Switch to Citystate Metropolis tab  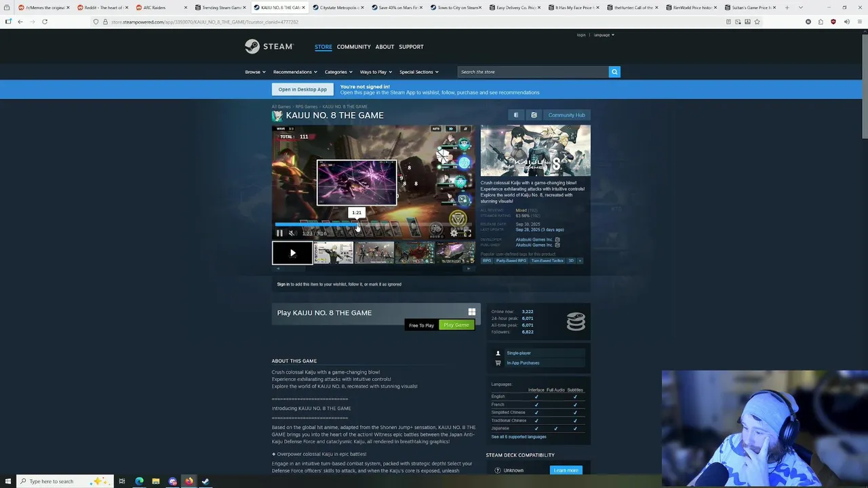point(338,7)
